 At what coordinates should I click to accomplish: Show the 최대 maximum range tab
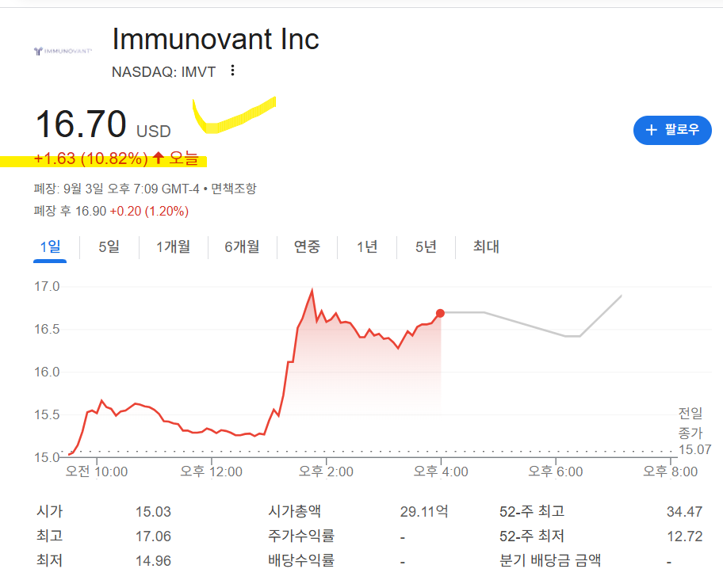tap(486, 246)
